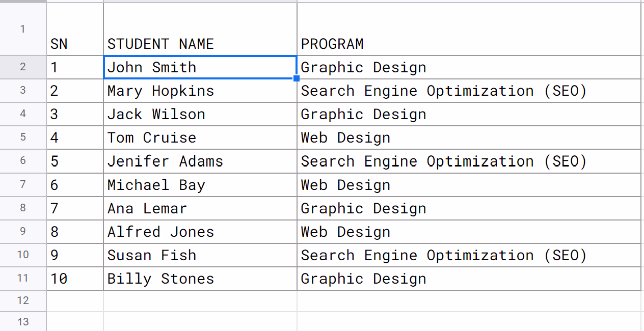Click row header number 8
The image size is (644, 331).
23,208
